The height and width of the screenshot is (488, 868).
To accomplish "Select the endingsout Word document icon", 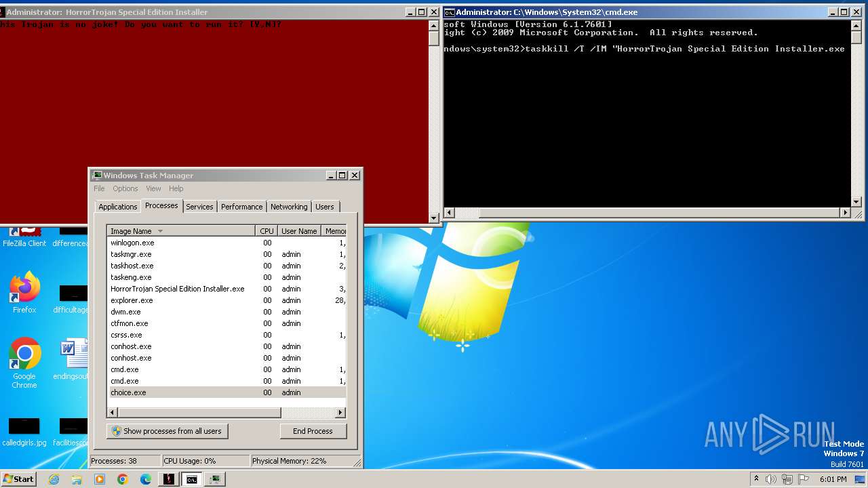I will [73, 359].
